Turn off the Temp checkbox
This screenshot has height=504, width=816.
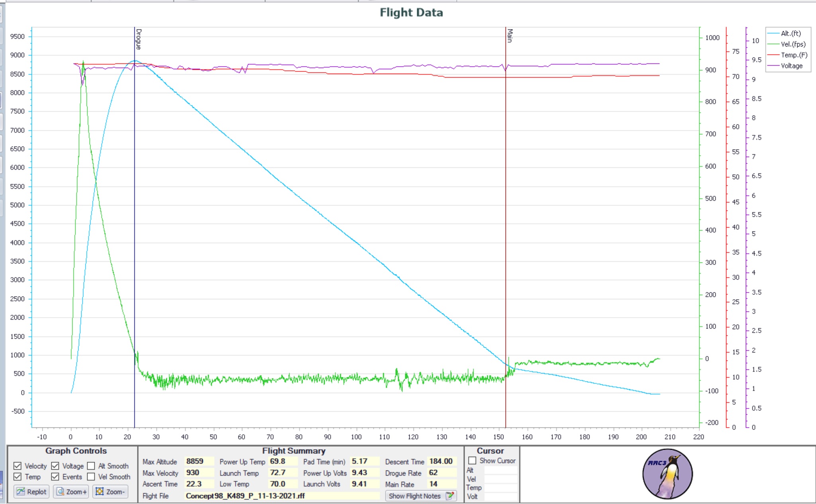[18, 477]
